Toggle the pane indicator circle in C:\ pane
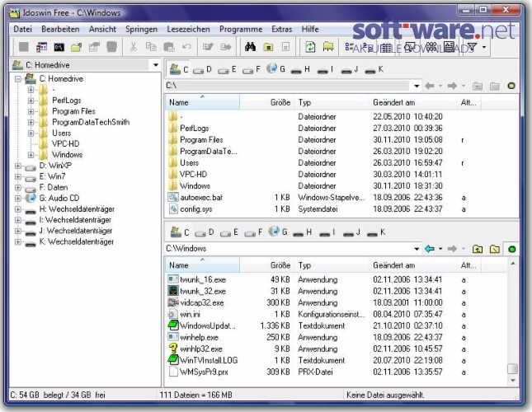The width and height of the screenshot is (532, 412). click(x=511, y=86)
